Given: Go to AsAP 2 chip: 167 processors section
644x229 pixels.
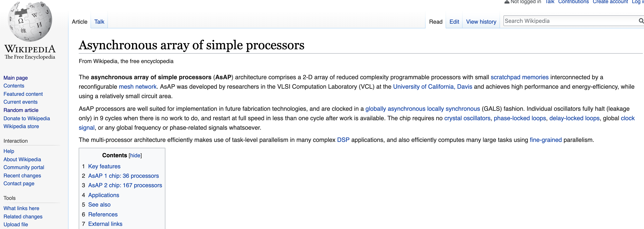Looking at the screenshot, I should point(125,185).
